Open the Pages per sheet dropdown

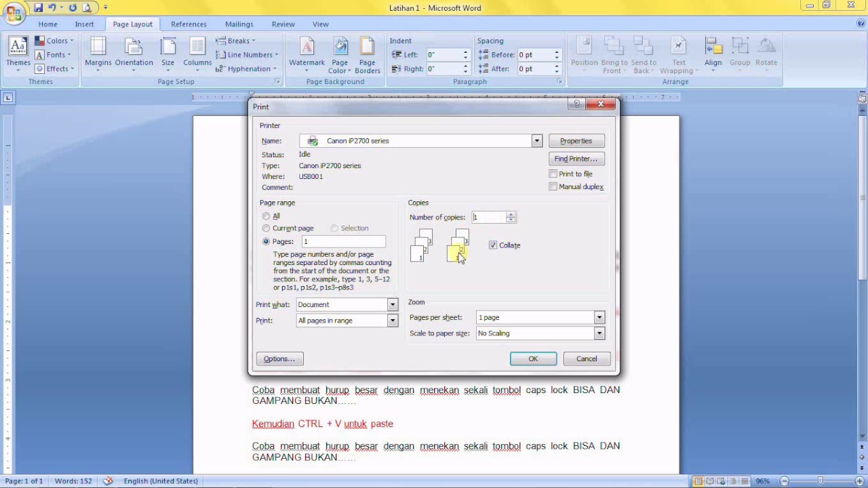click(x=599, y=317)
